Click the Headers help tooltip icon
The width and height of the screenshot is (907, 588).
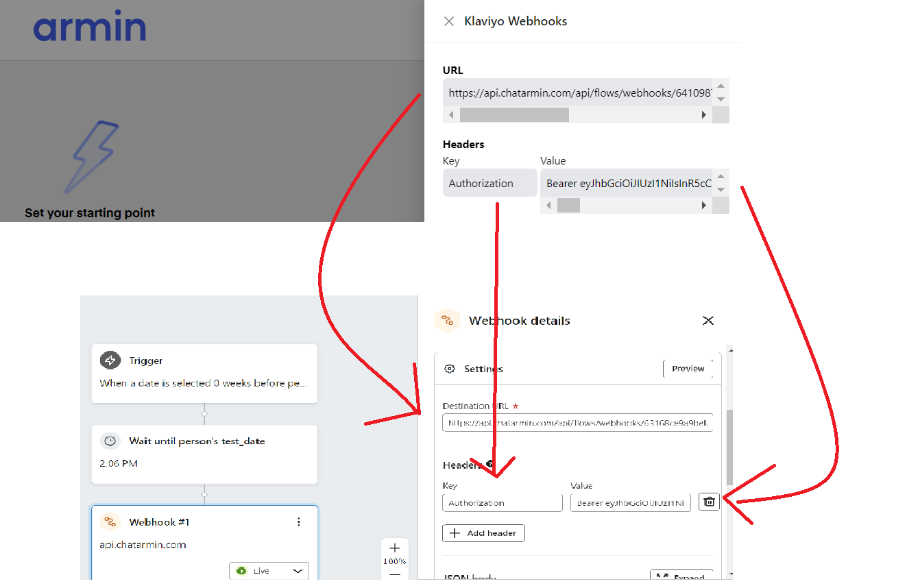(x=489, y=464)
